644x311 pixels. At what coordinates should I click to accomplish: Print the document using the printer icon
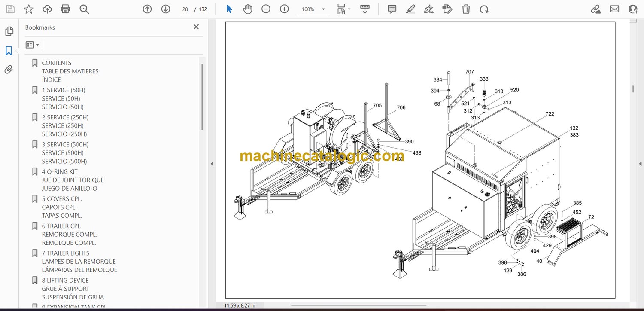(65, 9)
